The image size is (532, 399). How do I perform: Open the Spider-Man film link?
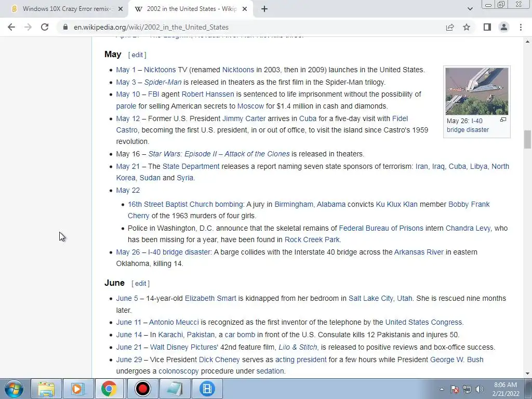coord(163,82)
